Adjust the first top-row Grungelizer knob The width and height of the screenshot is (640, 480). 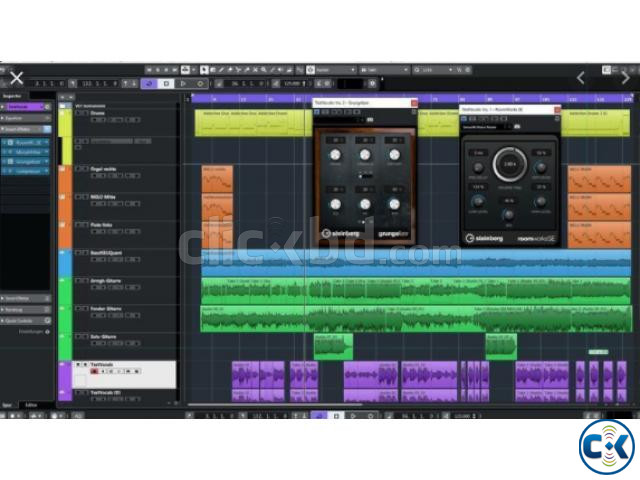click(335, 155)
